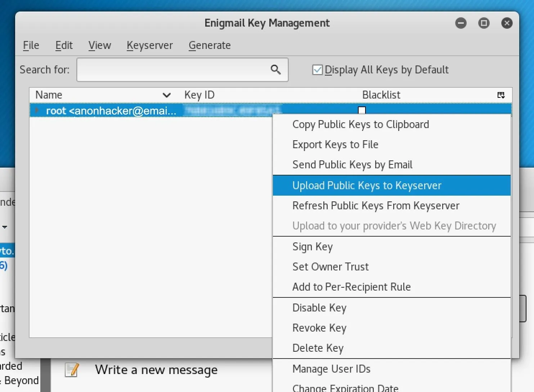Click the search magnifier icon
Viewport: 534px width, 392px height.
coord(275,69)
